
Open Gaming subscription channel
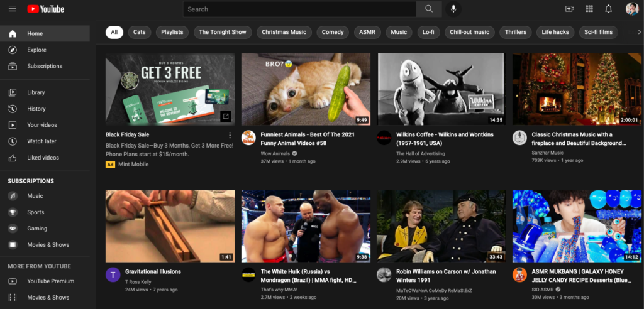pos(45,229)
